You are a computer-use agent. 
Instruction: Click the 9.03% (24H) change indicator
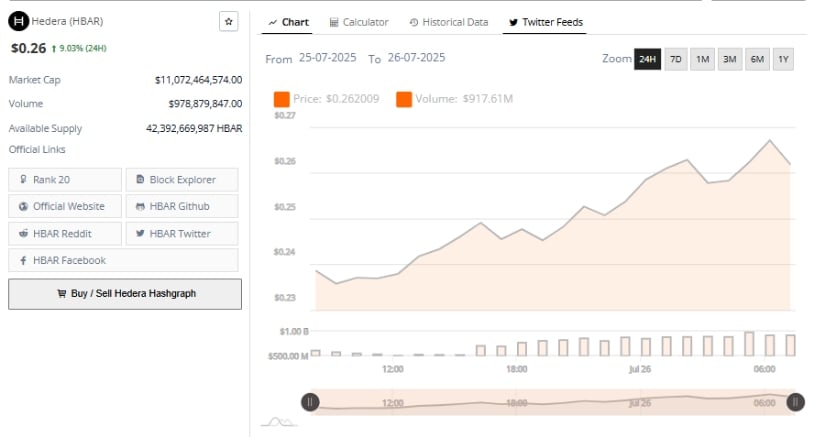[x=79, y=48]
